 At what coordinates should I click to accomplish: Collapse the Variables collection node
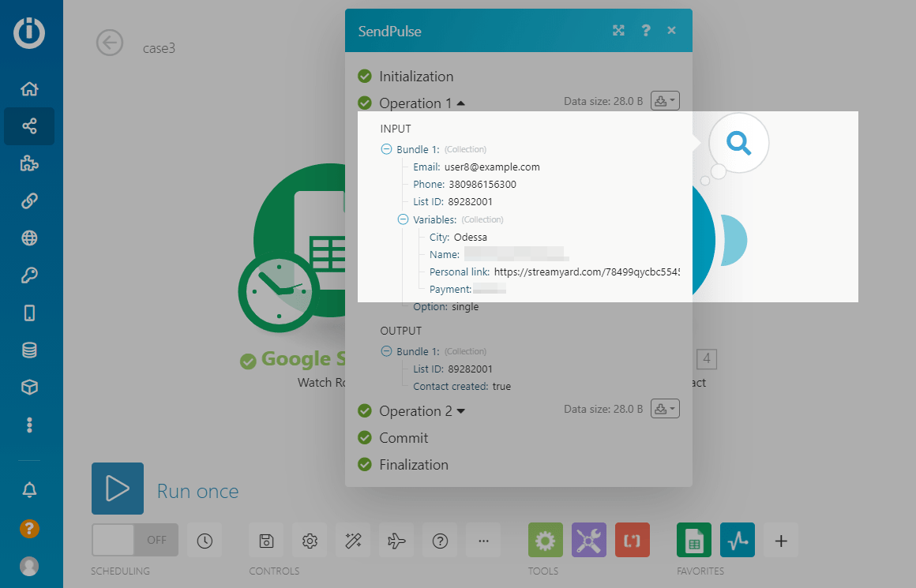[x=403, y=219]
